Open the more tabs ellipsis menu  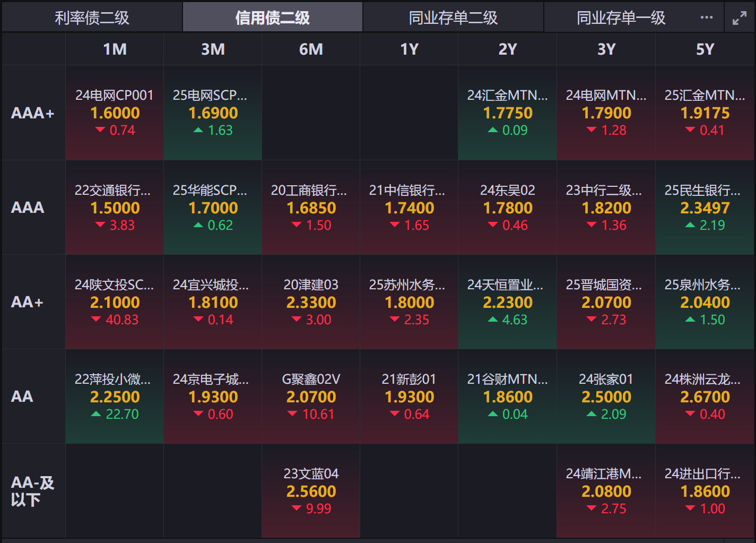(707, 18)
